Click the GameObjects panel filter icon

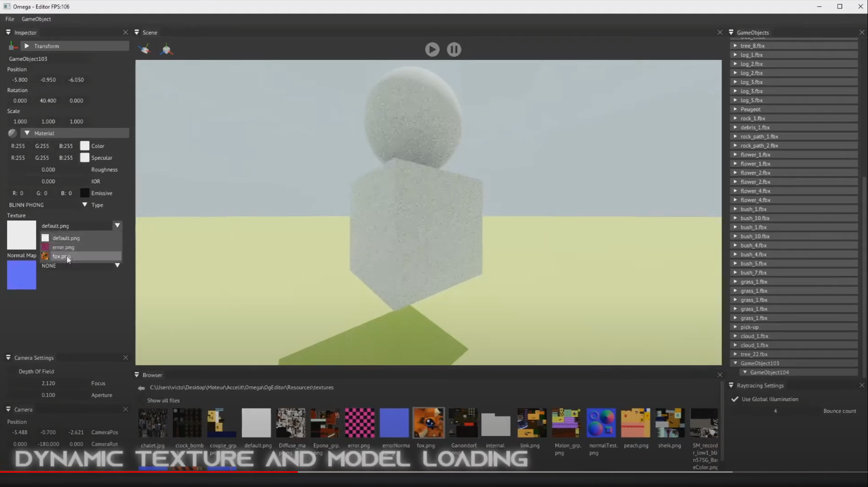point(731,32)
